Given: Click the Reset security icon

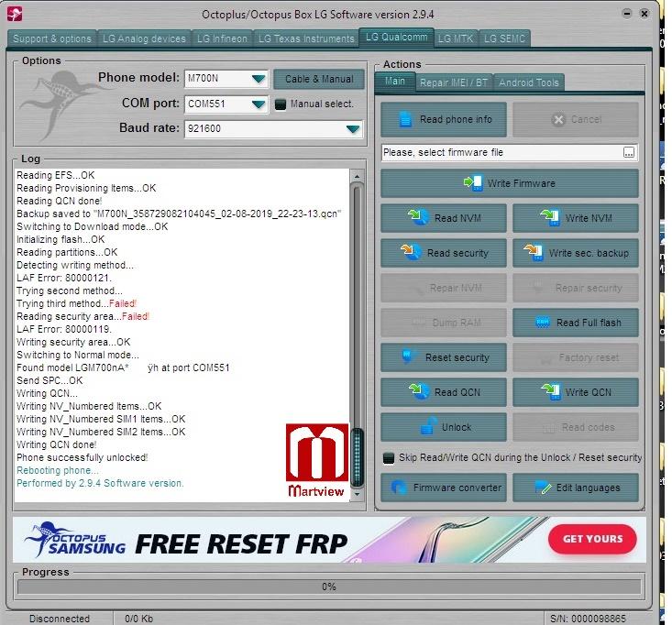Looking at the screenshot, I should [x=408, y=356].
